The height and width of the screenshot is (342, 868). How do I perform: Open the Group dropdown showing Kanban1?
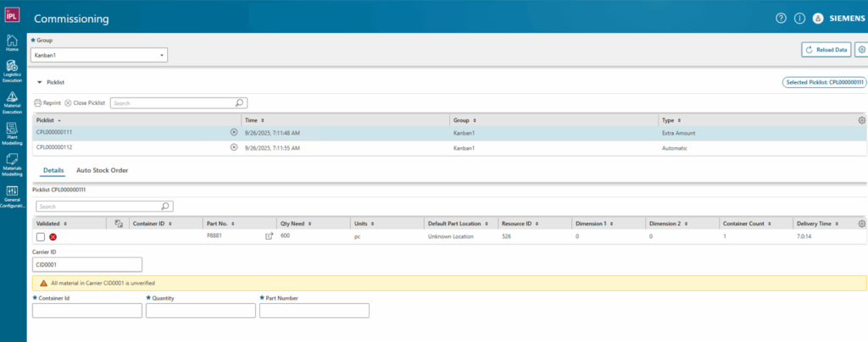click(x=99, y=55)
